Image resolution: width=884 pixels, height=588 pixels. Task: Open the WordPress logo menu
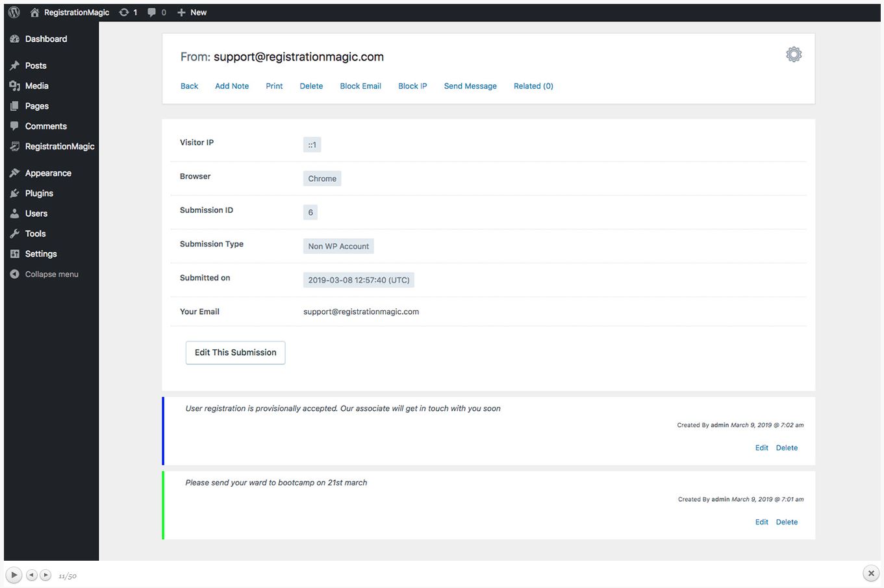(x=14, y=12)
